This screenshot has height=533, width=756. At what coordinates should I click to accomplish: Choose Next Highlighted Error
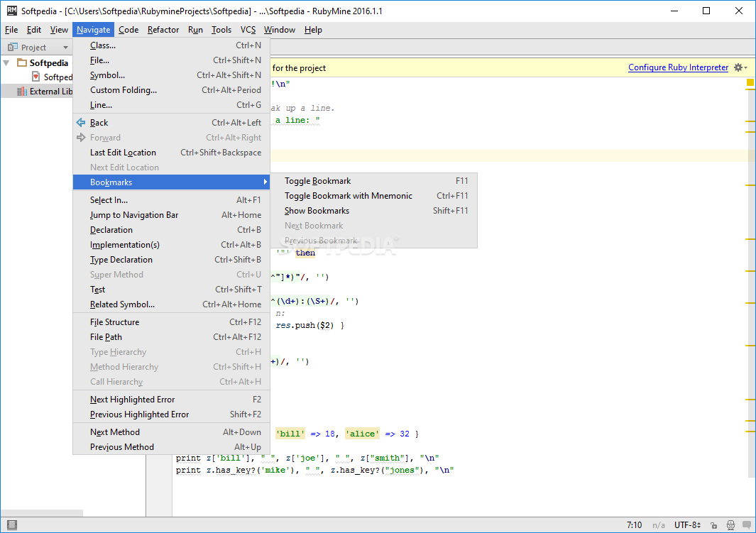click(171, 400)
